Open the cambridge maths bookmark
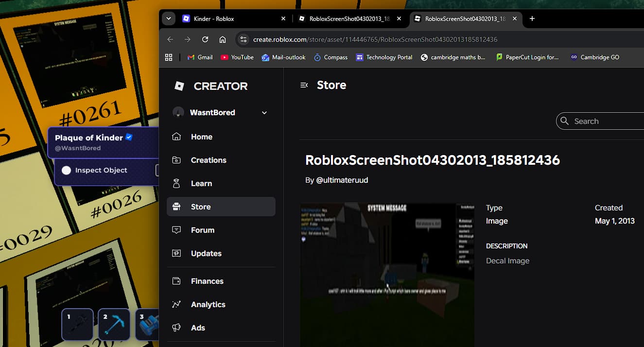Viewport: 644px width, 347px height. point(453,57)
